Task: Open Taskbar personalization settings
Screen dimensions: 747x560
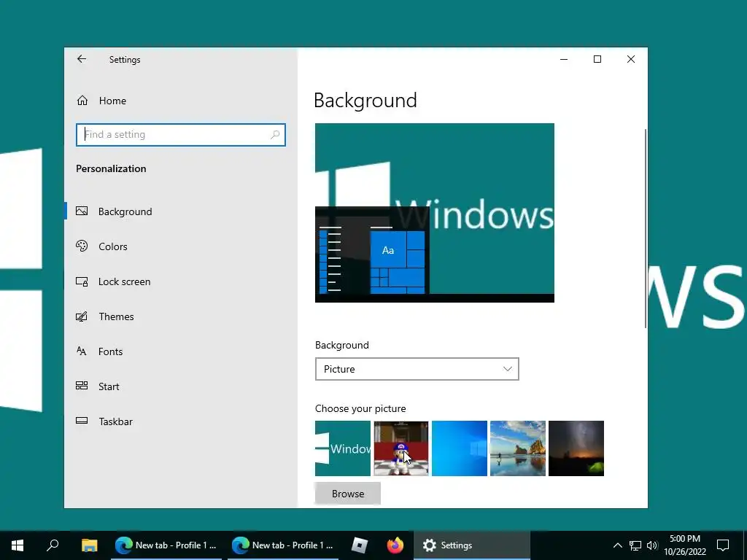Action: 181,421
